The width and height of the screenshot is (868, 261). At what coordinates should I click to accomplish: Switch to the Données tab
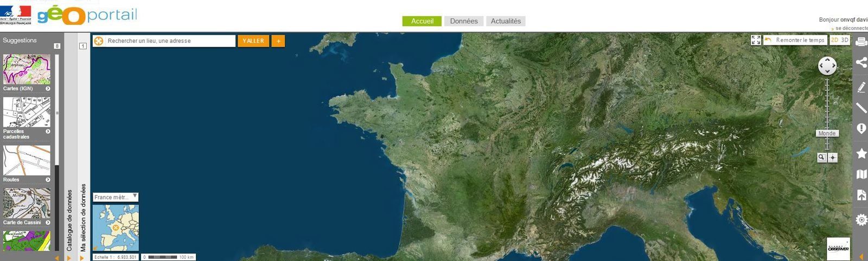[464, 21]
